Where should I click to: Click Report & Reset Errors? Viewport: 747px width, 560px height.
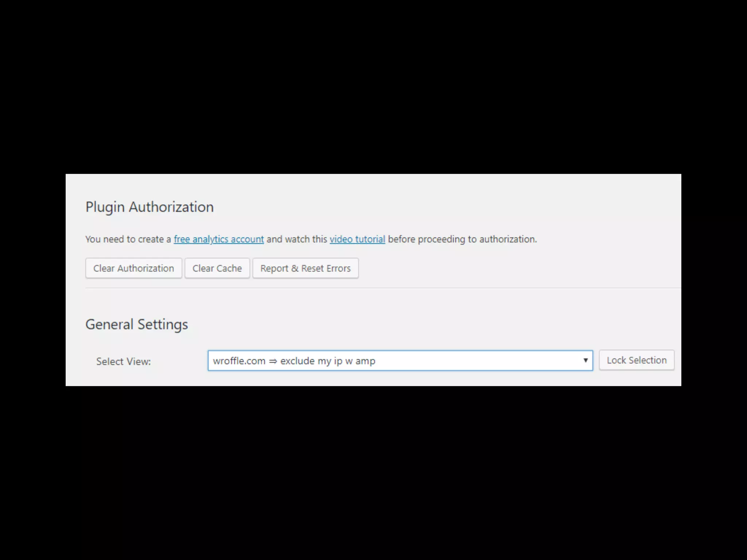point(305,268)
